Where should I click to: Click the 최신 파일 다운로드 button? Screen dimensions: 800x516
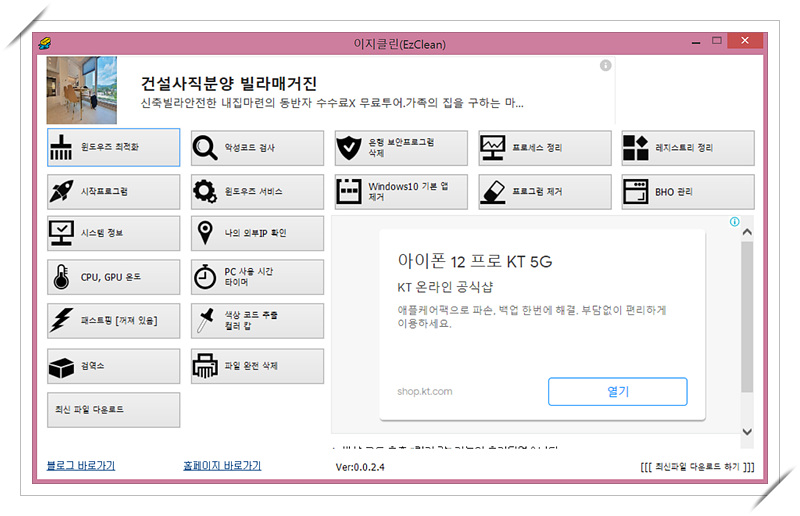tap(113, 410)
